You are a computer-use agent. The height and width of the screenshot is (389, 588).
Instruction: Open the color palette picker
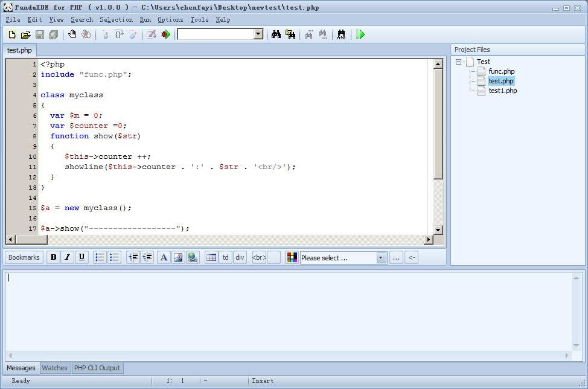point(292,257)
